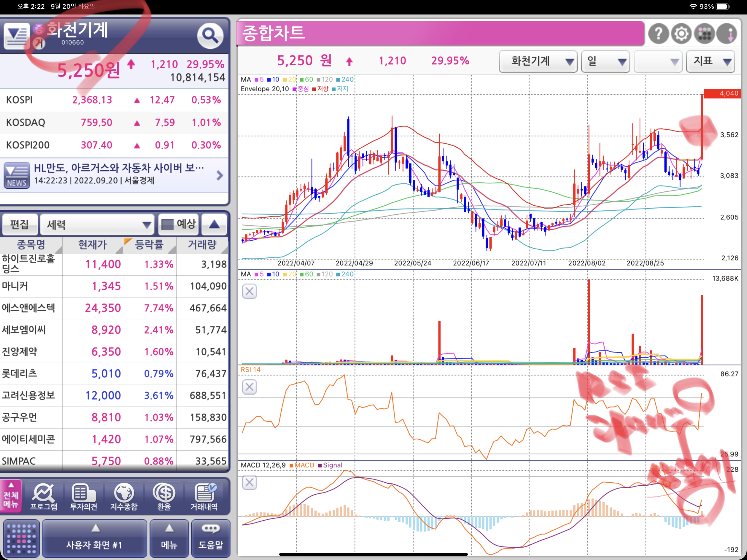Select the KOSDAQ index row

pos(114,122)
